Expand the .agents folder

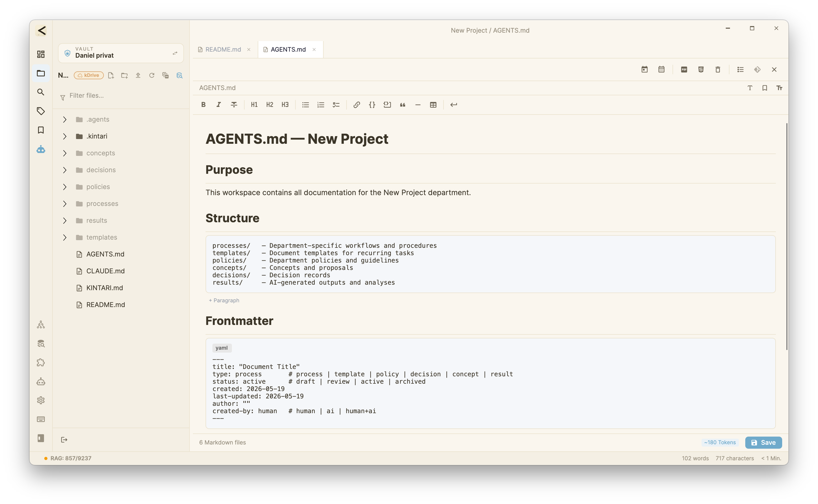(65, 119)
